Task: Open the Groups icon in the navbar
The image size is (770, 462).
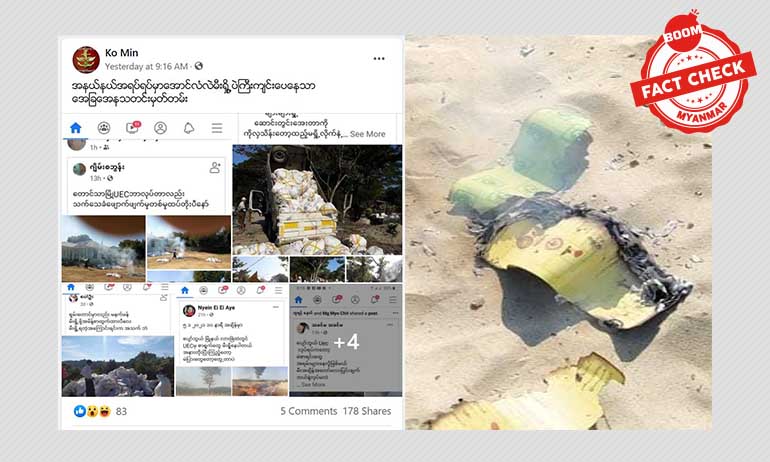Action: [104, 128]
